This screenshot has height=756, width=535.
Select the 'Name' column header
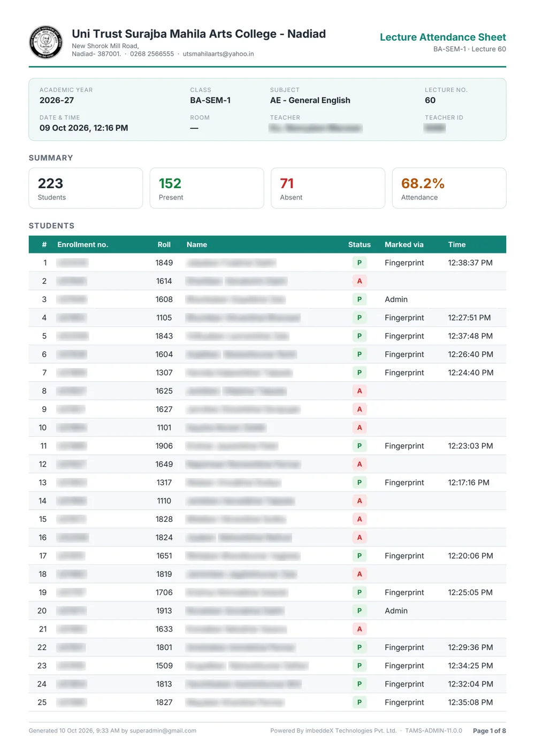click(x=197, y=244)
